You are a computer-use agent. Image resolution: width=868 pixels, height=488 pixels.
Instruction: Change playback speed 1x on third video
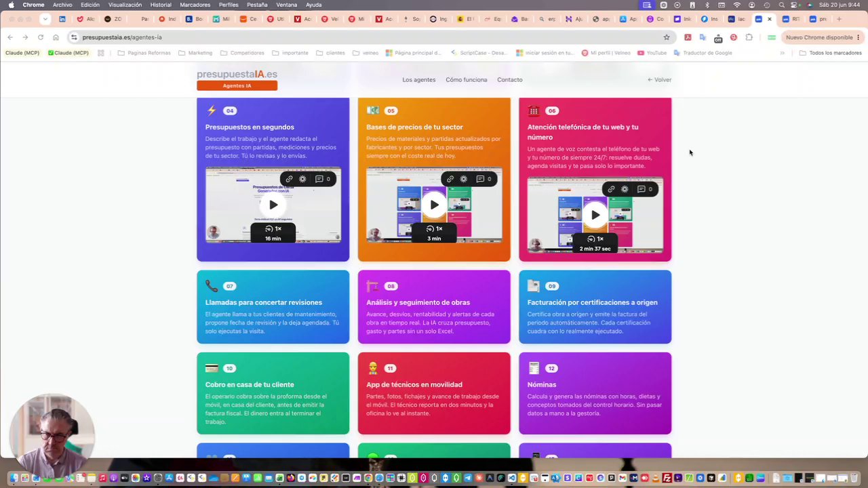(595, 239)
